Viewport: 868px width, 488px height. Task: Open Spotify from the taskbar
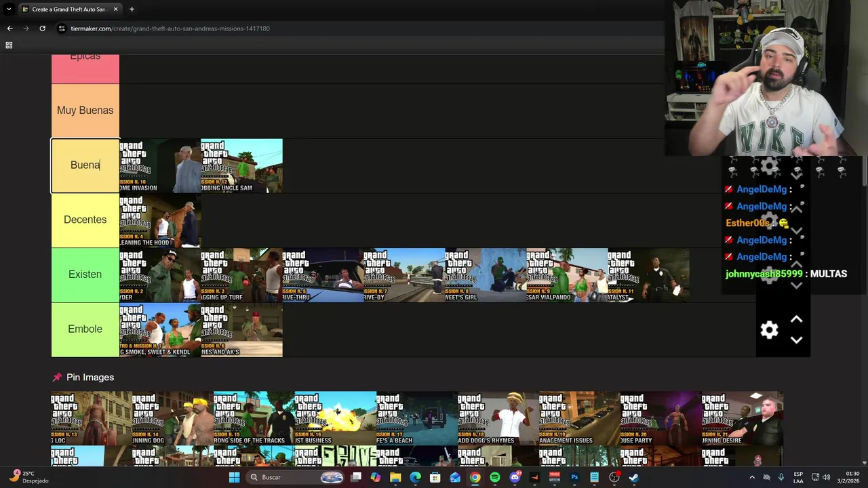495,477
